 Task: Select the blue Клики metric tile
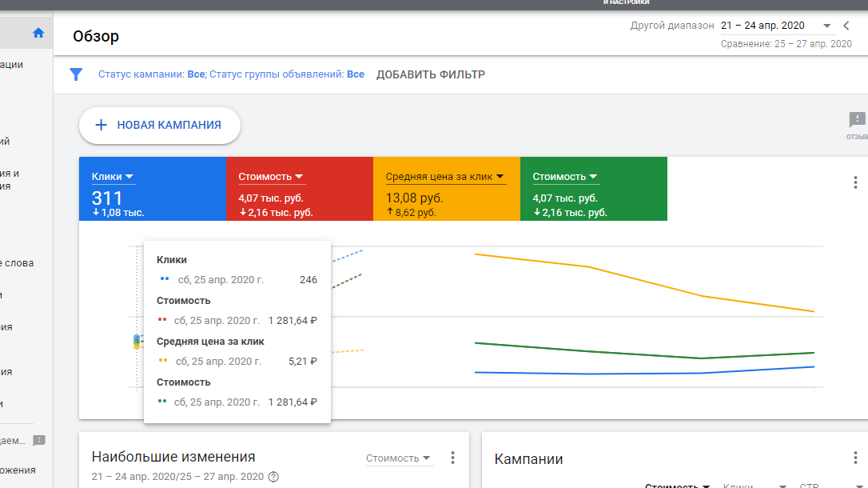point(152,189)
